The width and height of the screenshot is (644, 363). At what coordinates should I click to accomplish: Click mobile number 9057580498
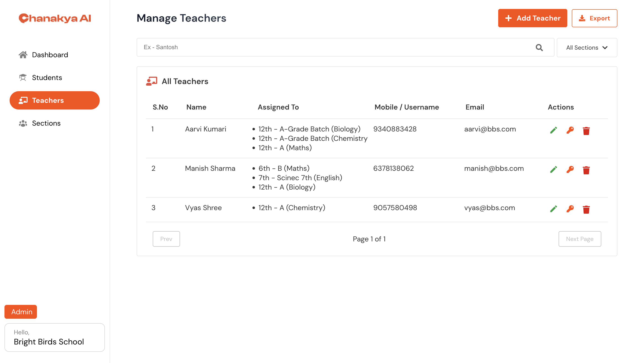click(x=395, y=208)
